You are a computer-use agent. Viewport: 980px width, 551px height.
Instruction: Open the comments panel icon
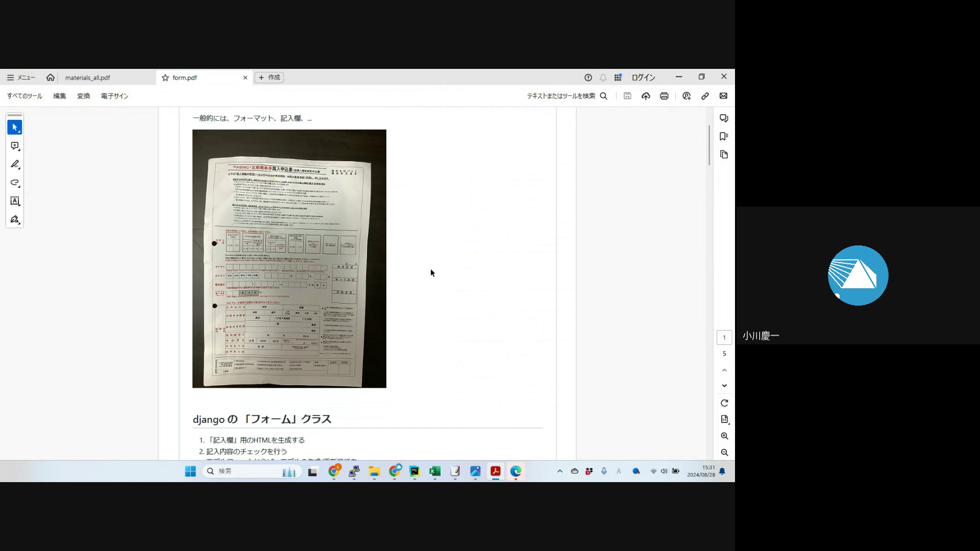click(x=724, y=118)
